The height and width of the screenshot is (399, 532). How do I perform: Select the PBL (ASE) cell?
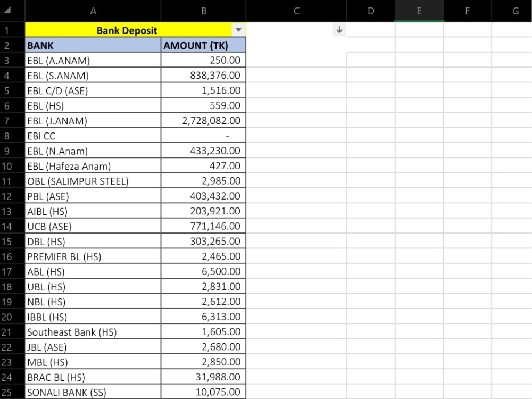[x=93, y=196]
